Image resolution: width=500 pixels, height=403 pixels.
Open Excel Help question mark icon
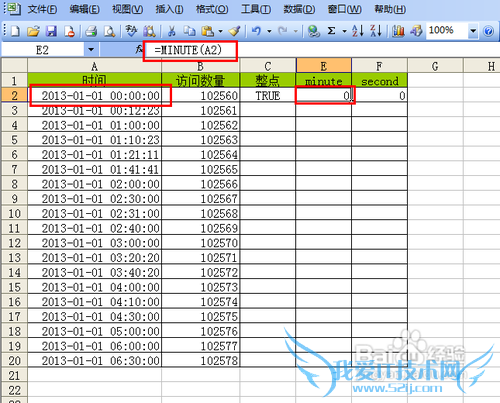pos(488,31)
